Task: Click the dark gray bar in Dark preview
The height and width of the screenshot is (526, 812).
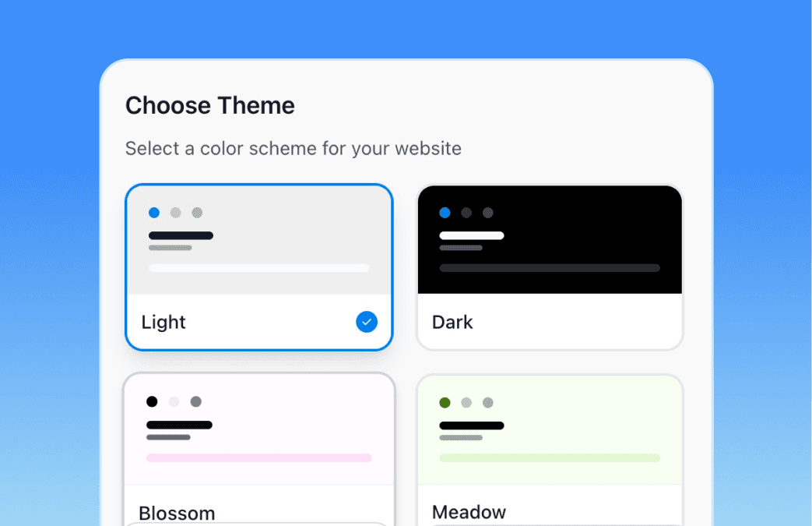Action: point(549,268)
